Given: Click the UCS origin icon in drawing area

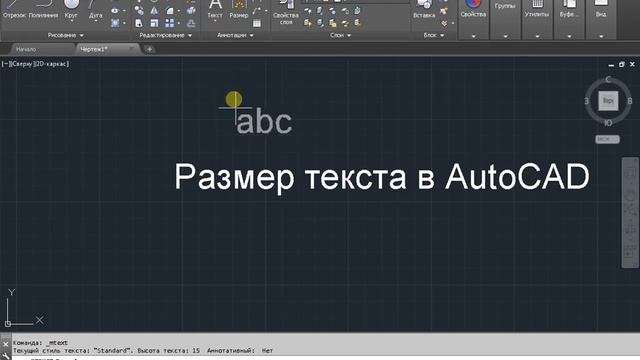Looking at the screenshot, I should (x=8, y=324).
